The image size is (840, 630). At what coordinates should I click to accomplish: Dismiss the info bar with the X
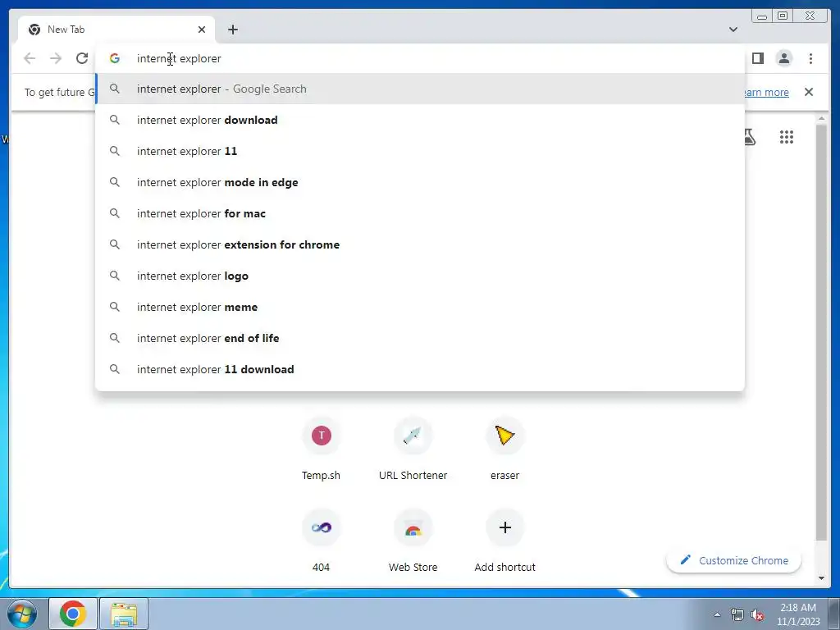click(x=808, y=92)
